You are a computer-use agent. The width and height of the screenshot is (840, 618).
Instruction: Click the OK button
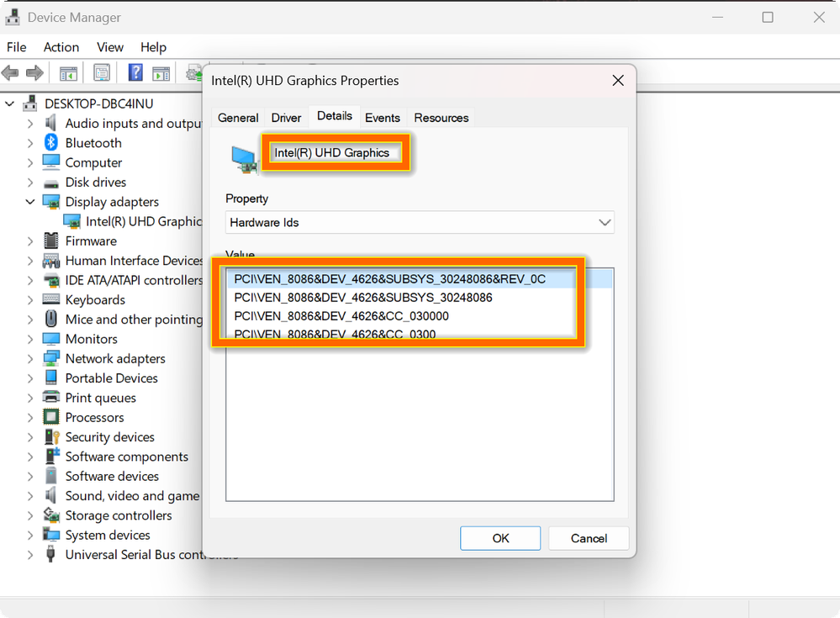click(x=500, y=538)
